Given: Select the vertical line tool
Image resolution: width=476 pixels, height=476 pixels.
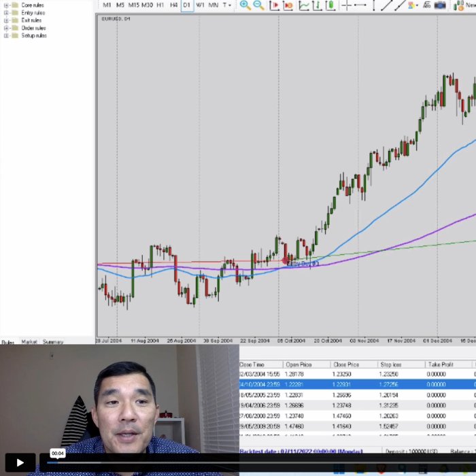Looking at the screenshot, I should pos(374,5).
